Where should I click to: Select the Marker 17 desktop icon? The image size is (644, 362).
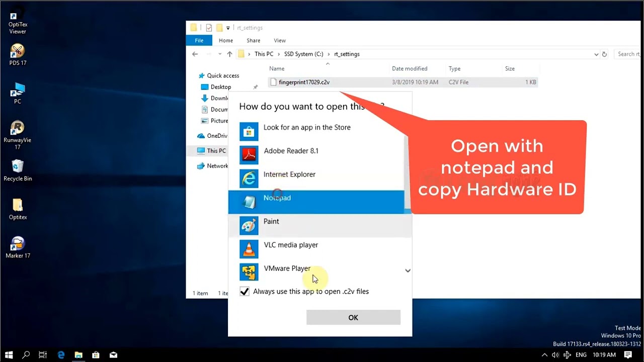[18, 247]
